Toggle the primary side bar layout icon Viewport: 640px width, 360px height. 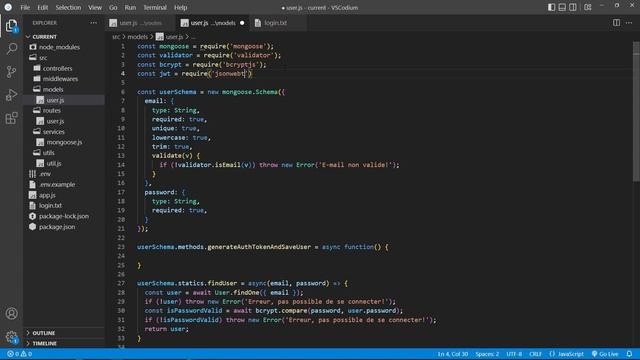551,7
